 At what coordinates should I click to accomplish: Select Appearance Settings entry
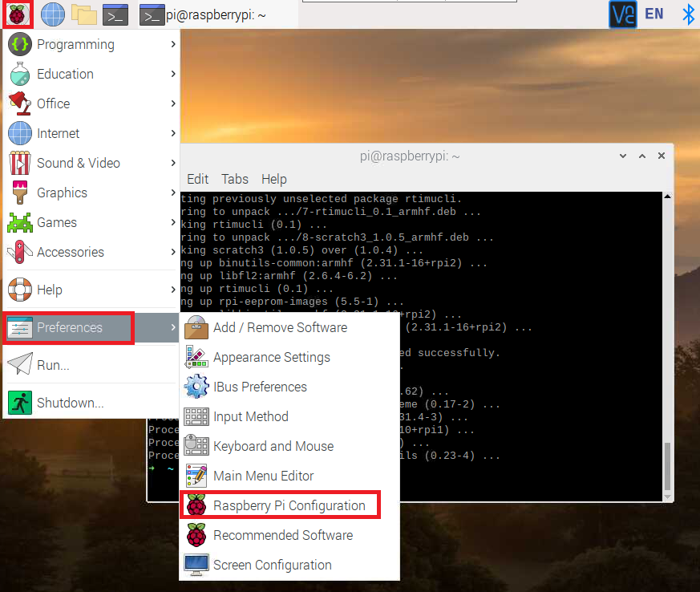tap(289, 357)
